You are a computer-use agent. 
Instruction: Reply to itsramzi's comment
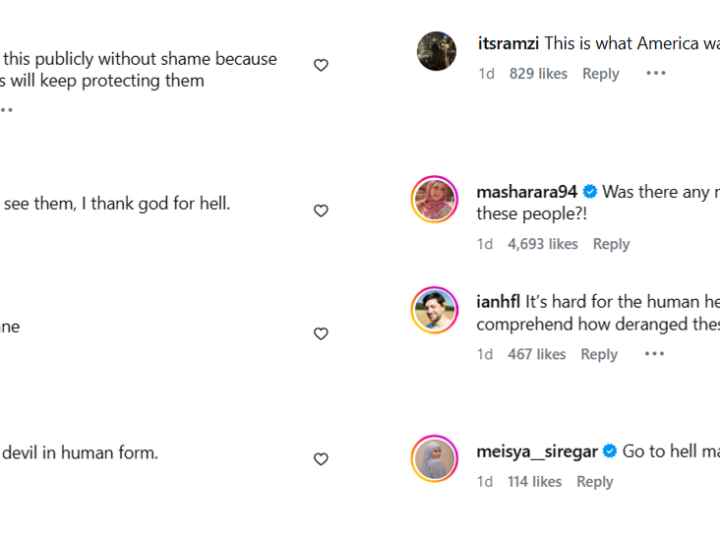[600, 73]
